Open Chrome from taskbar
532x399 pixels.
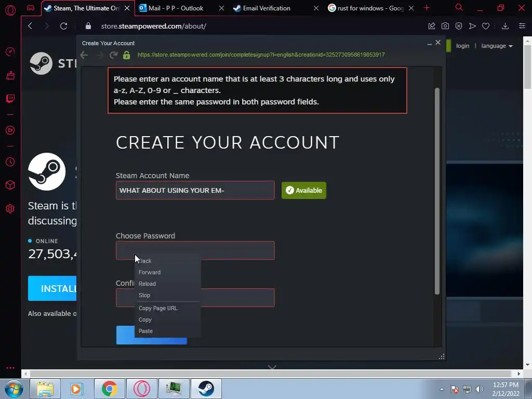click(109, 389)
